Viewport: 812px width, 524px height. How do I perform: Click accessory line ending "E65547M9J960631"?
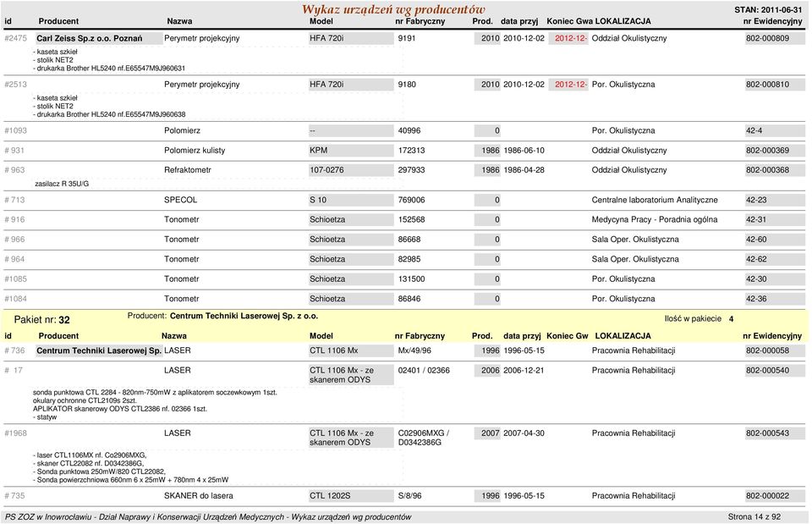tap(109, 69)
